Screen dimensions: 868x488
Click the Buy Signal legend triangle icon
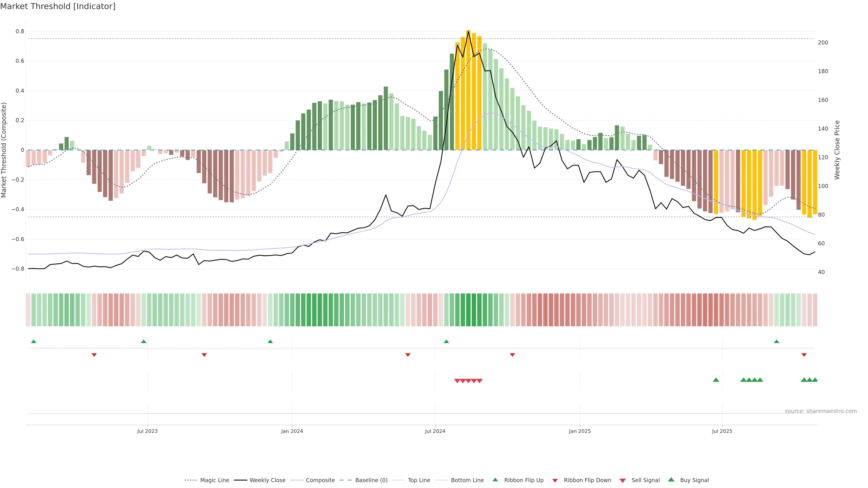pyautogui.click(x=671, y=480)
